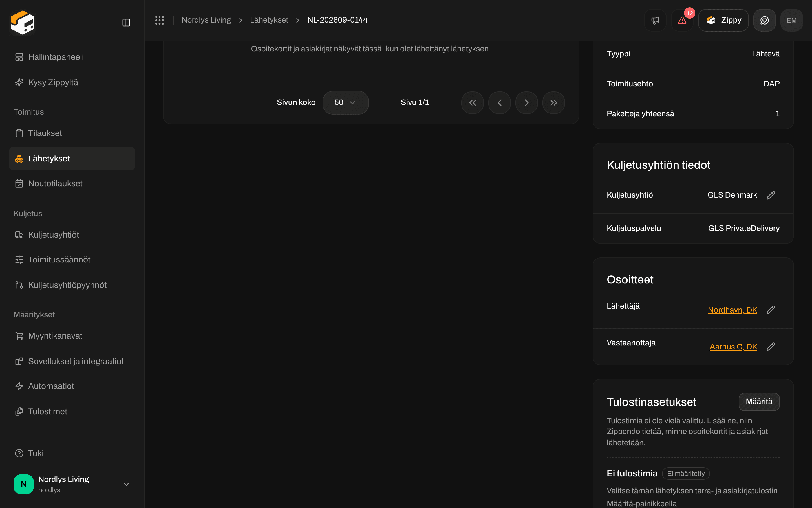The height and width of the screenshot is (508, 812).
Task: Open the Aarhus C, DK recipient link
Action: point(734,347)
